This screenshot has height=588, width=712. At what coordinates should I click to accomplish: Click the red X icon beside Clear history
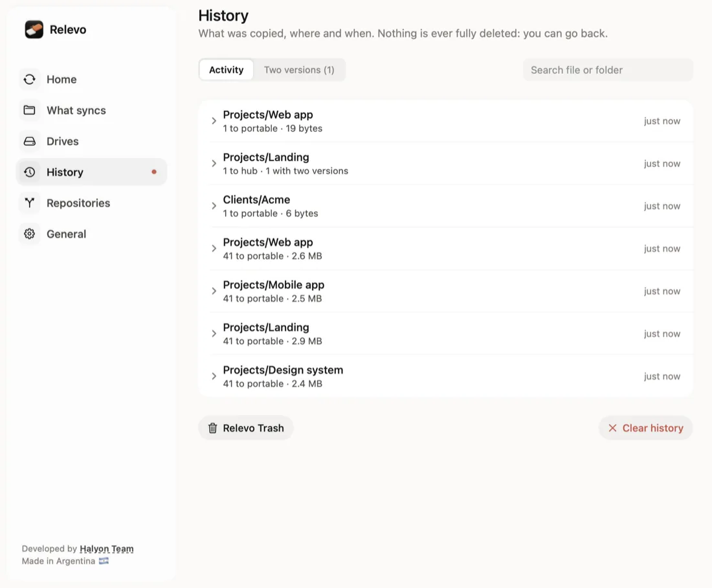612,428
